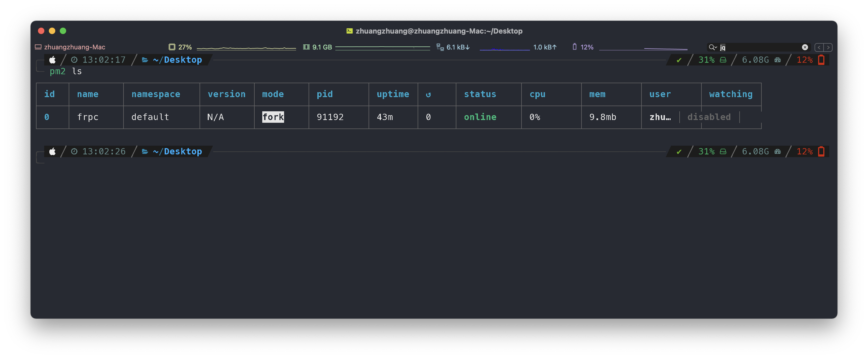Click the disk icon after 31% first prompt
The height and width of the screenshot is (359, 868).
pyautogui.click(x=723, y=60)
